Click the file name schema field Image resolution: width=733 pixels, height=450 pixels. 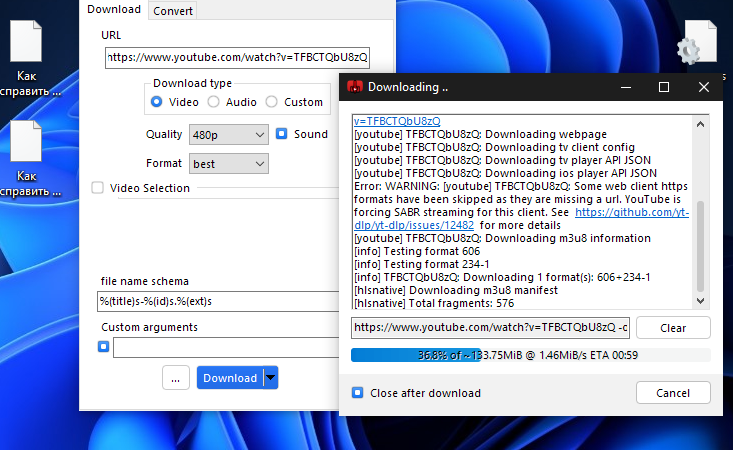pos(218,301)
